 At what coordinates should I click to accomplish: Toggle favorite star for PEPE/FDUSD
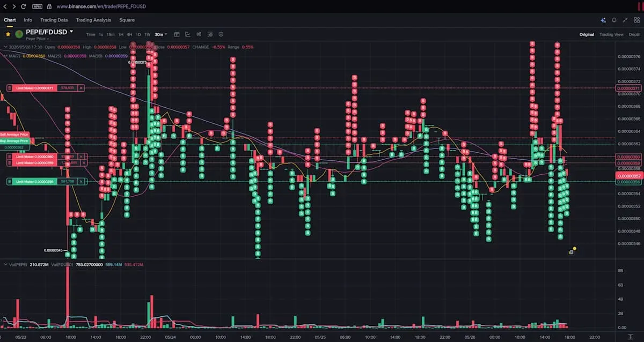(x=8, y=34)
